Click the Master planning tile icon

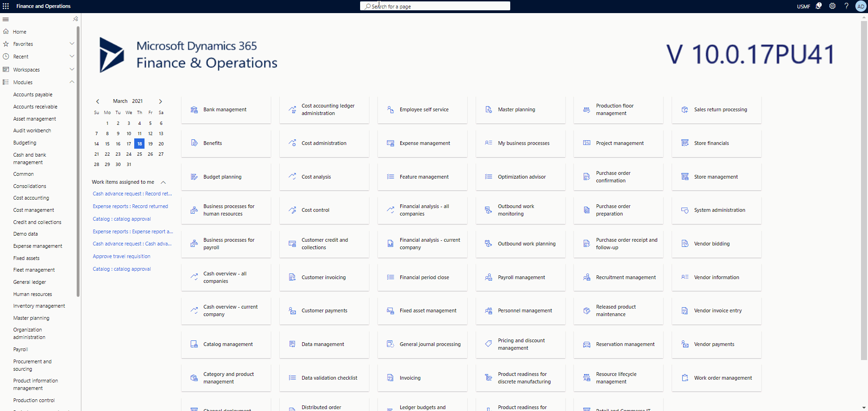(x=489, y=109)
